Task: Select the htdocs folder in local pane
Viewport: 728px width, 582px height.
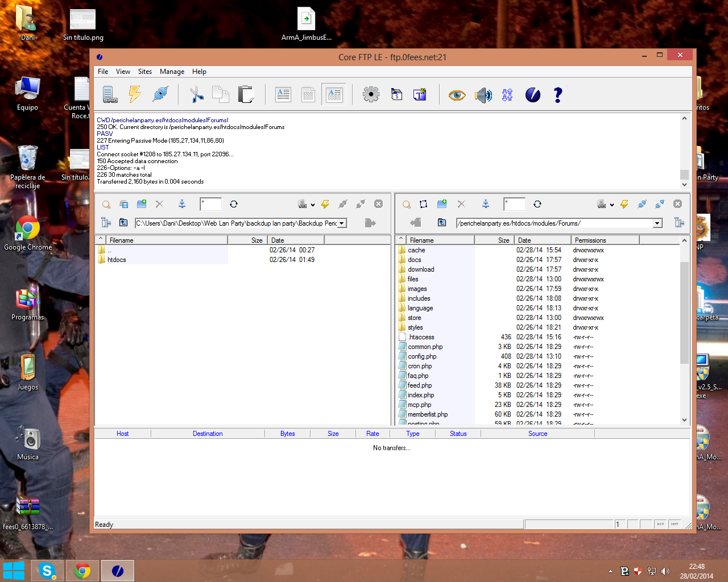Action: pyautogui.click(x=117, y=260)
